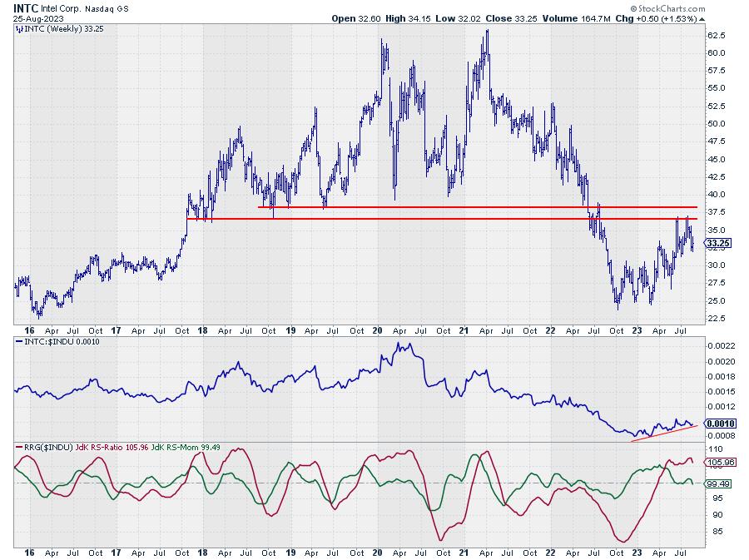Click the 110 label on RRG panel axis
The height and width of the screenshot is (560, 749).
click(x=716, y=449)
